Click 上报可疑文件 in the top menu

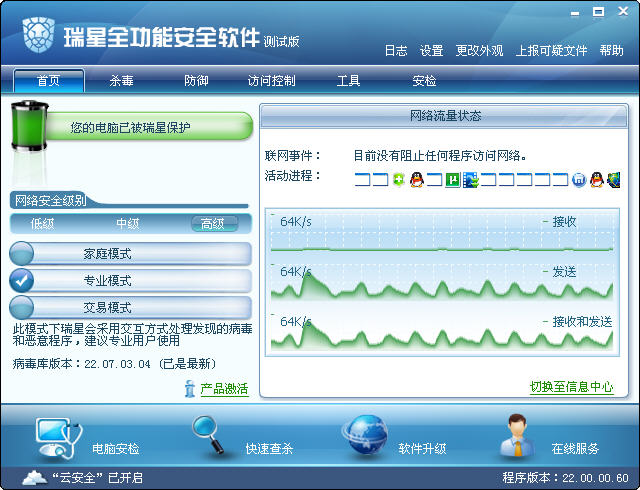click(551, 51)
